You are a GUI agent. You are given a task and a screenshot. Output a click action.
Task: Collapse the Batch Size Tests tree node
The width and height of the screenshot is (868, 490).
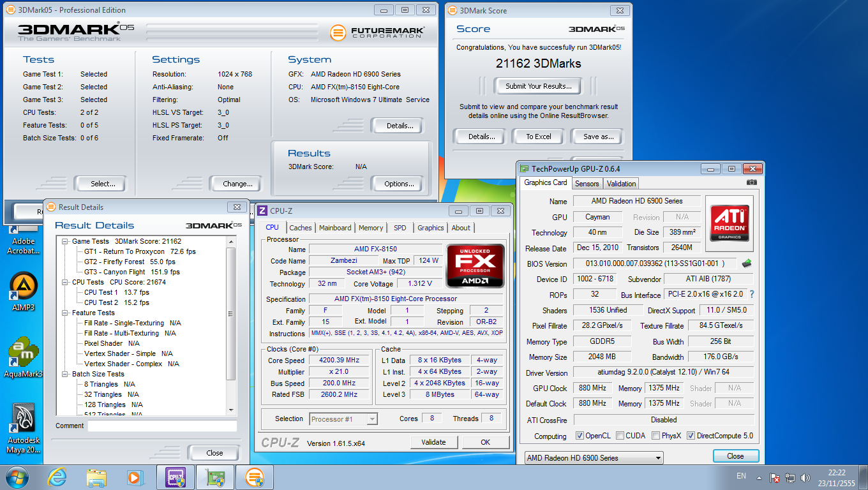tap(65, 374)
